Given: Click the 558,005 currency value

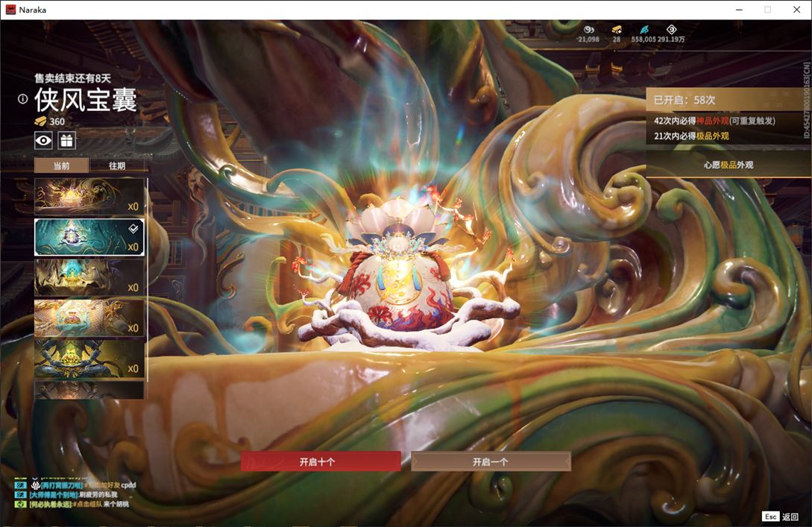Looking at the screenshot, I should click(x=643, y=40).
